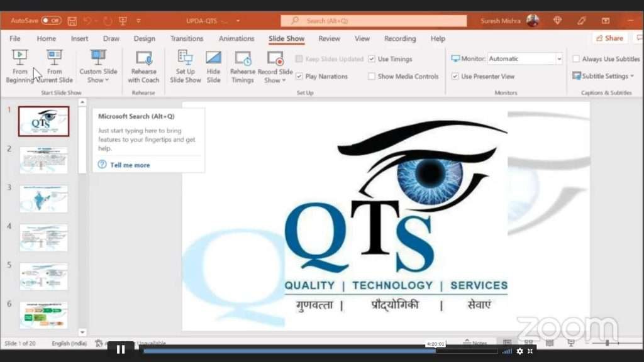
Task: Toggle the Notes pane button
Action: [x=475, y=343]
